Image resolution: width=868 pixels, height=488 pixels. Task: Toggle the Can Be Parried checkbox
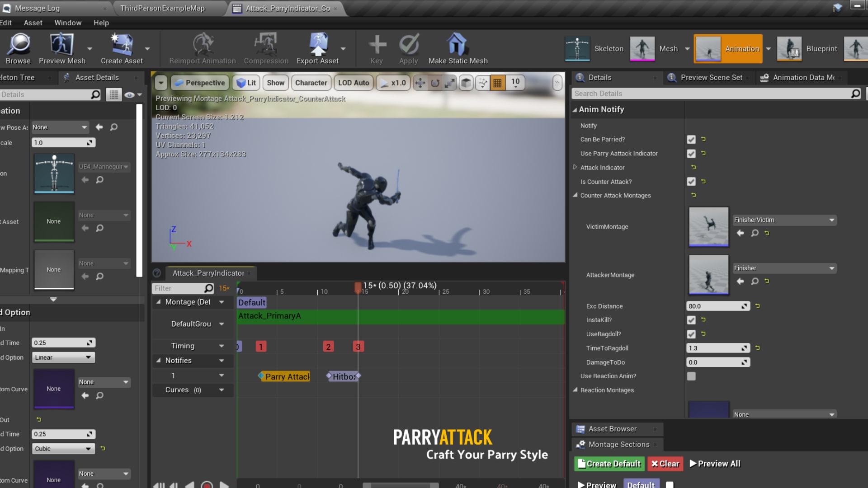[691, 139]
